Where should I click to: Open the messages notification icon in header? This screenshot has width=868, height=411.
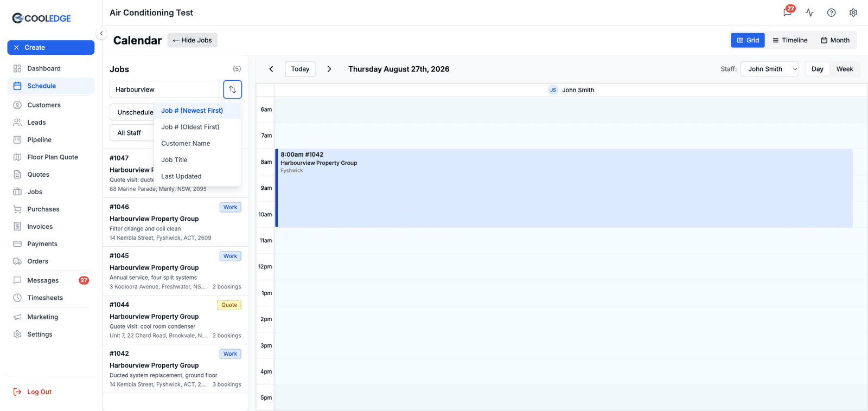(x=787, y=12)
